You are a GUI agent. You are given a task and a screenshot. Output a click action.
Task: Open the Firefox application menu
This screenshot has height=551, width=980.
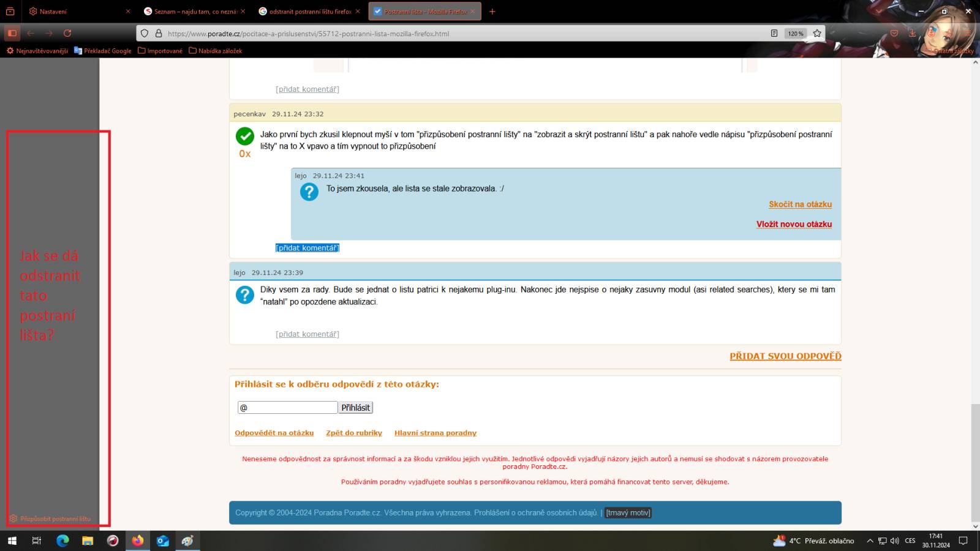(968, 33)
